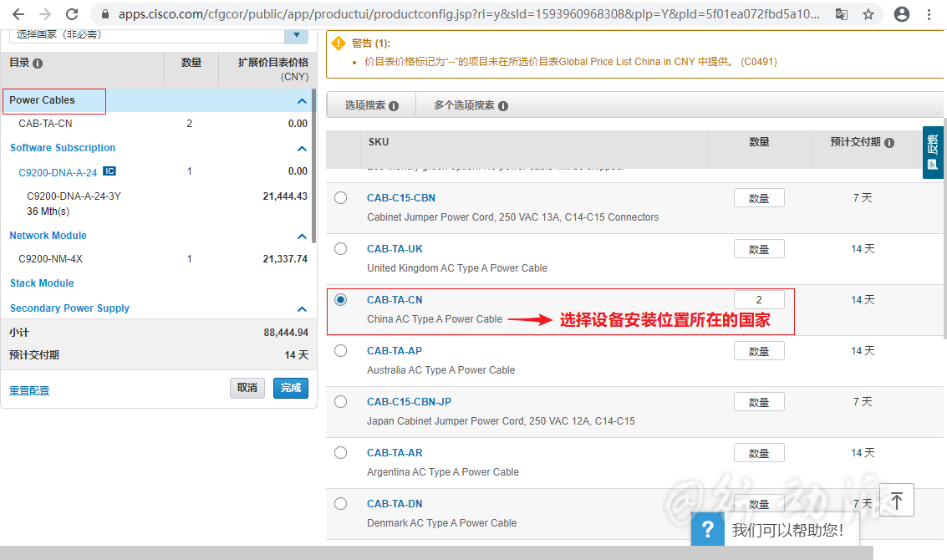The image size is (947, 560).
Task: Open the CAB-TA-CN SKU link
Action: coord(395,299)
